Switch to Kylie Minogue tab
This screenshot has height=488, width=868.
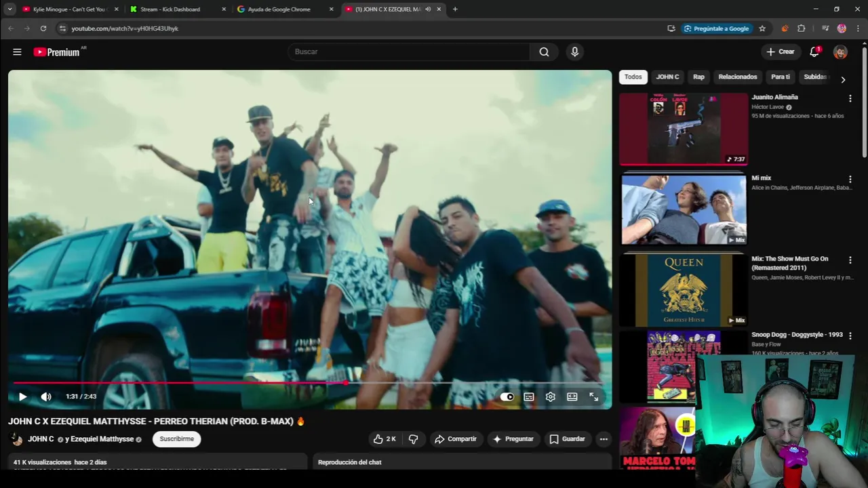tap(69, 9)
